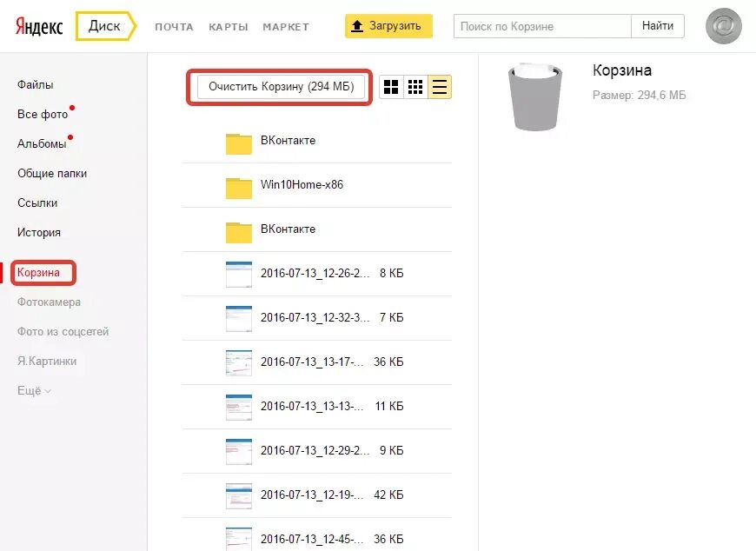
Task: Open Общие папки section
Action: coord(52,173)
